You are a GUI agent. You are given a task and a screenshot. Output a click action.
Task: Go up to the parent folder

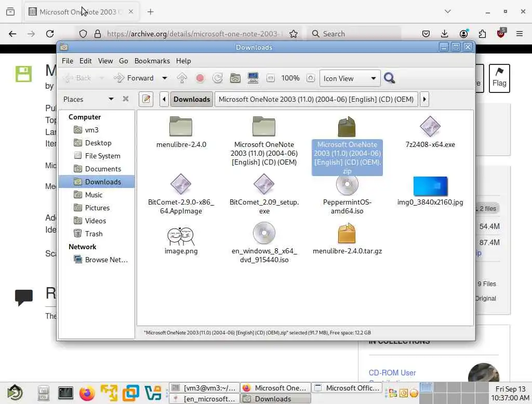[182, 78]
